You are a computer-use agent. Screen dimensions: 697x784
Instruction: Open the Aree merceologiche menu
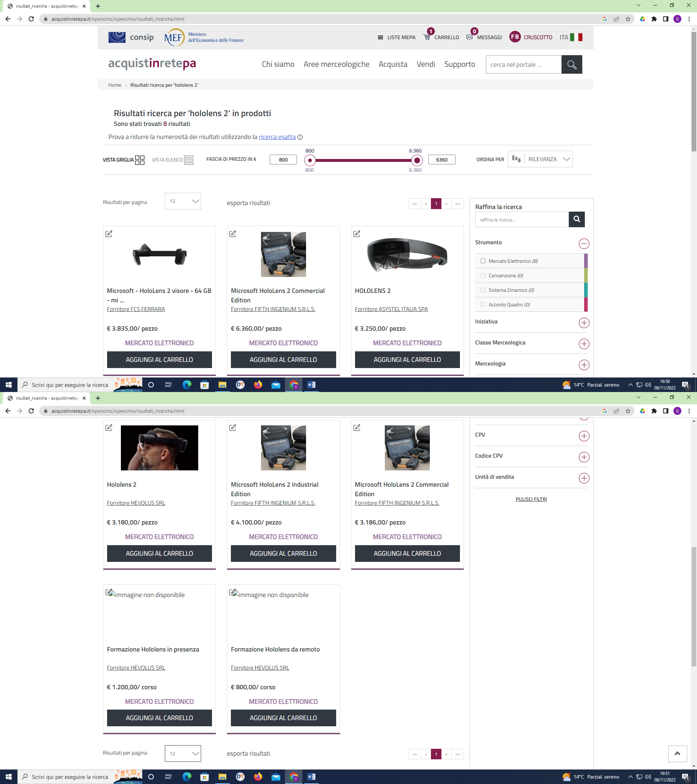click(x=337, y=64)
